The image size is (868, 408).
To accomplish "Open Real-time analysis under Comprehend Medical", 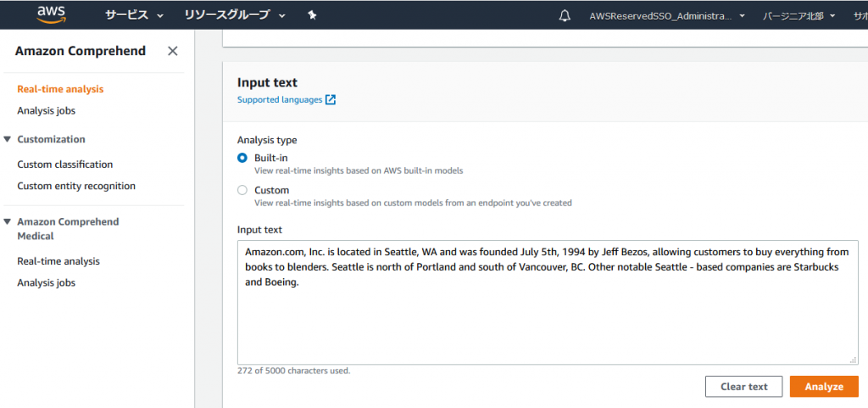I will (58, 261).
